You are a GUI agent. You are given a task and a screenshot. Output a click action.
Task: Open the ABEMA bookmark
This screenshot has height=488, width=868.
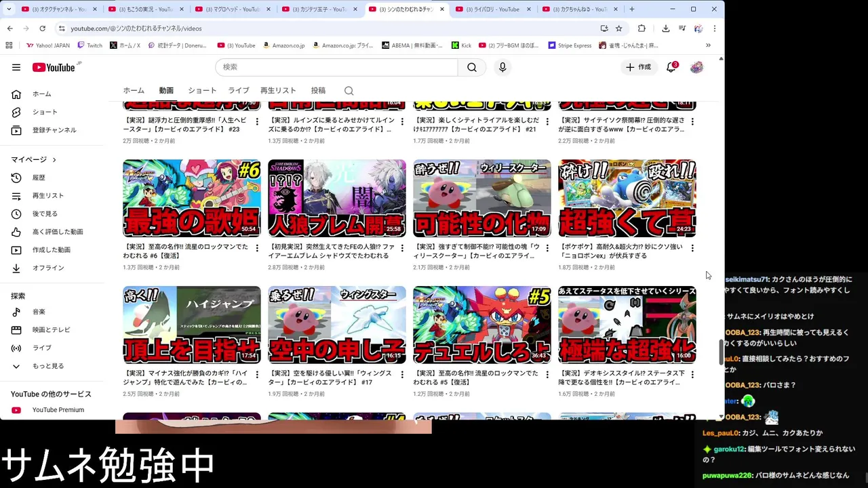click(412, 45)
